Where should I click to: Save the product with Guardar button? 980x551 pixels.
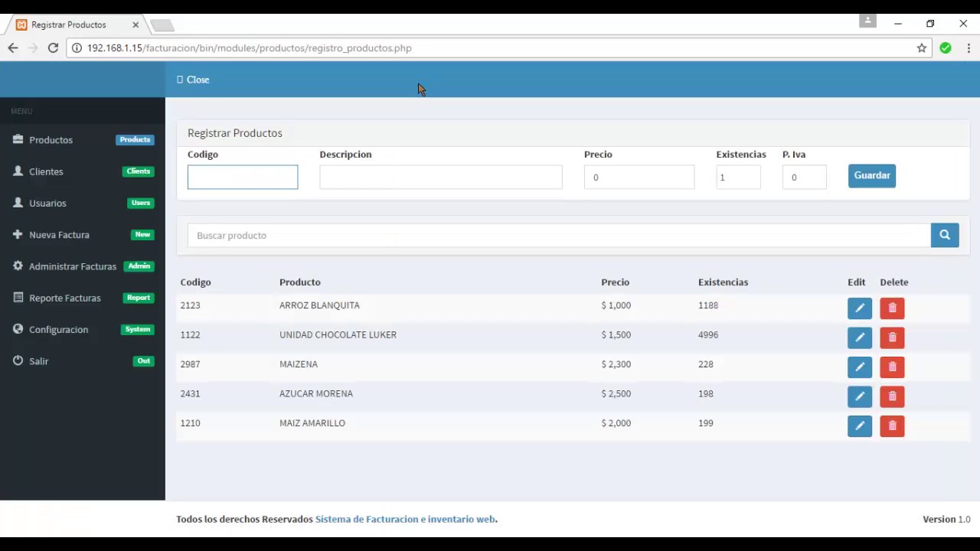point(871,176)
